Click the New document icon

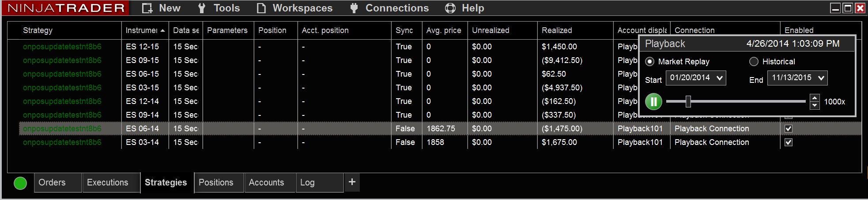(147, 8)
